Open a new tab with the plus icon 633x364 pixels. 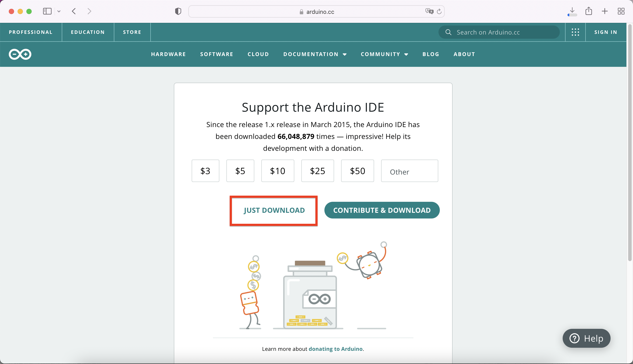pyautogui.click(x=605, y=11)
